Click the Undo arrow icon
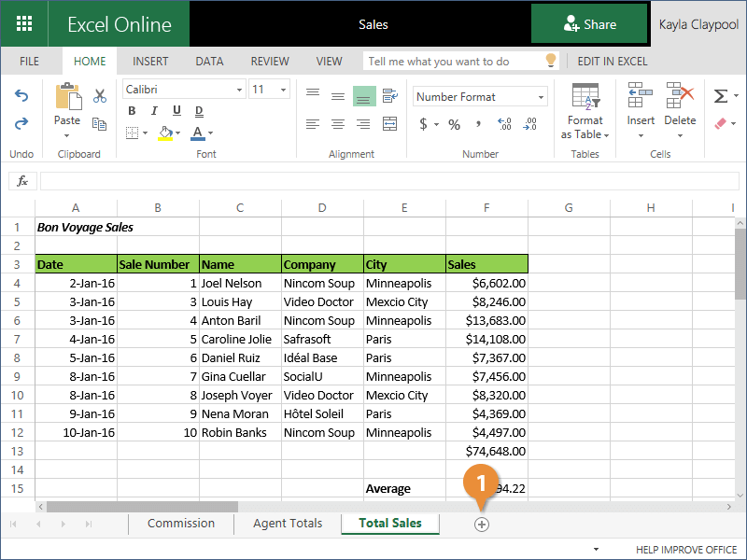Image resolution: width=747 pixels, height=560 pixels. [21, 95]
